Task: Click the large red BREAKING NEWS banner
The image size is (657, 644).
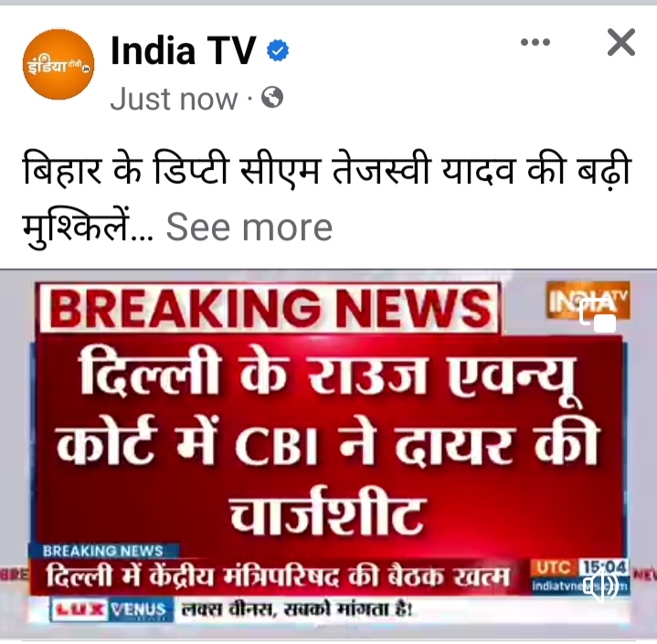Action: coord(269,308)
